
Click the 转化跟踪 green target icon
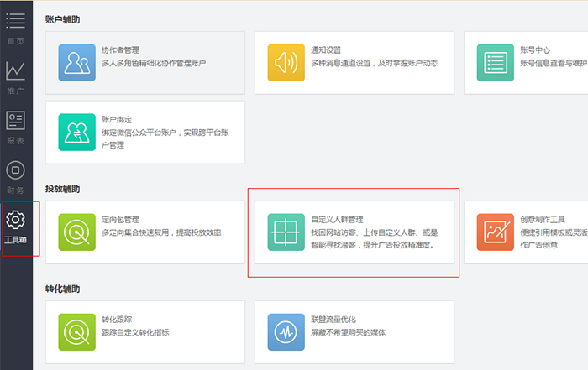pos(77,332)
